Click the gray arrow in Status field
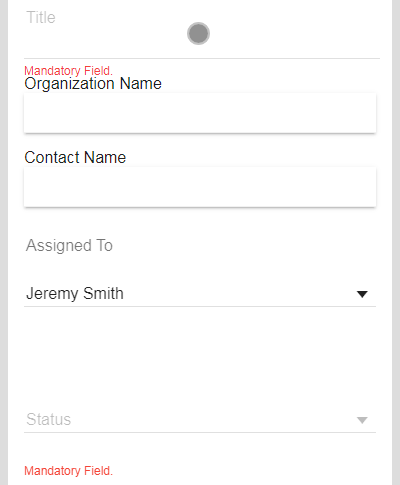Image resolution: width=400 pixels, height=485 pixels. pyautogui.click(x=362, y=420)
